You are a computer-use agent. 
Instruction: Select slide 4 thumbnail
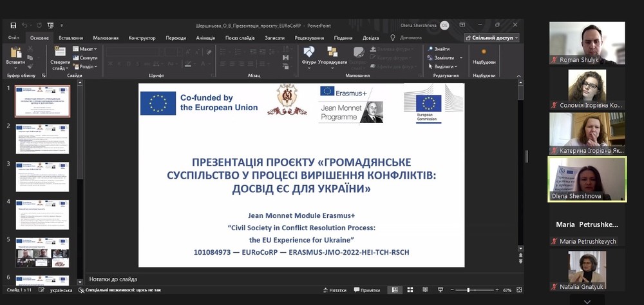43,215
